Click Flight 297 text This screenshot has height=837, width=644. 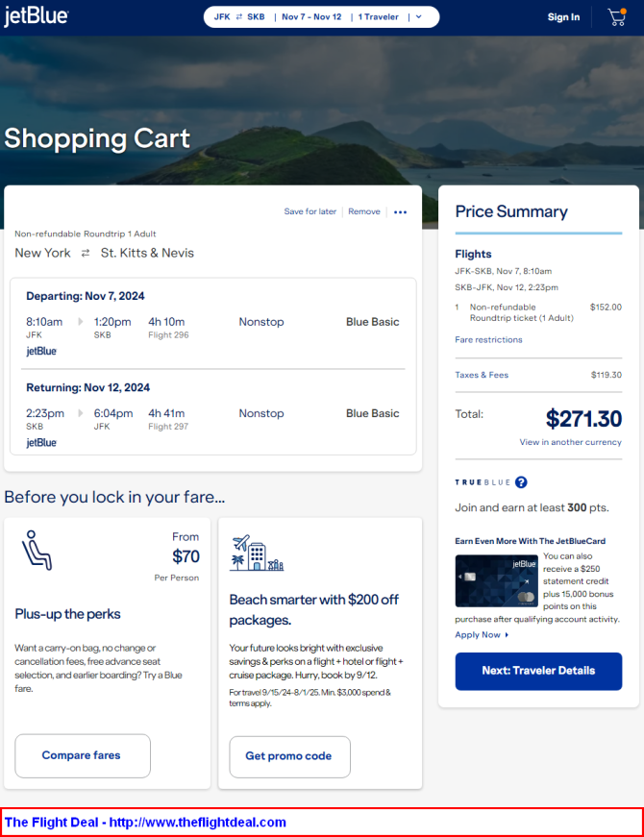(x=168, y=427)
